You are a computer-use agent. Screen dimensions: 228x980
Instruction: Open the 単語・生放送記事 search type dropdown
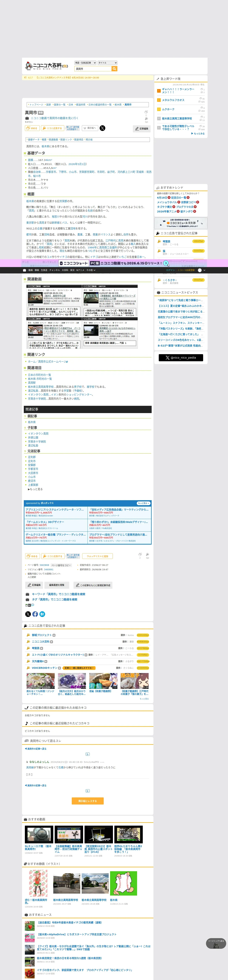click(85, 63)
